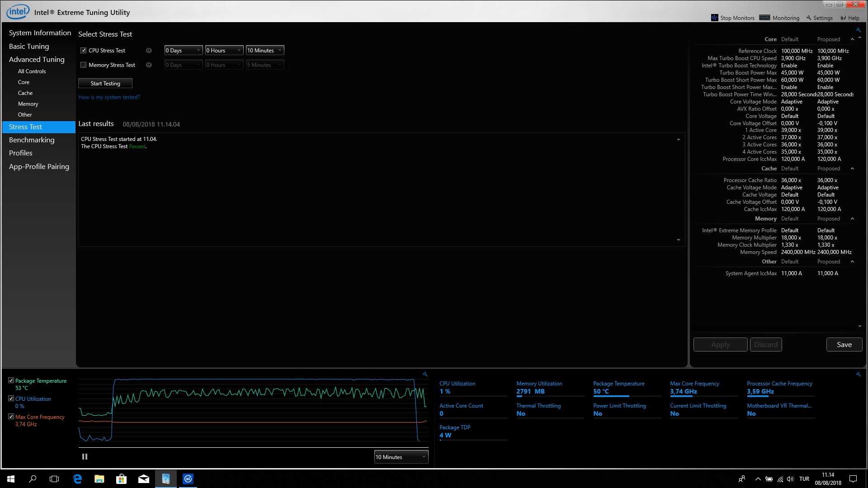Click the People icon in the tray
868x488 pixels.
pyautogui.click(x=742, y=479)
